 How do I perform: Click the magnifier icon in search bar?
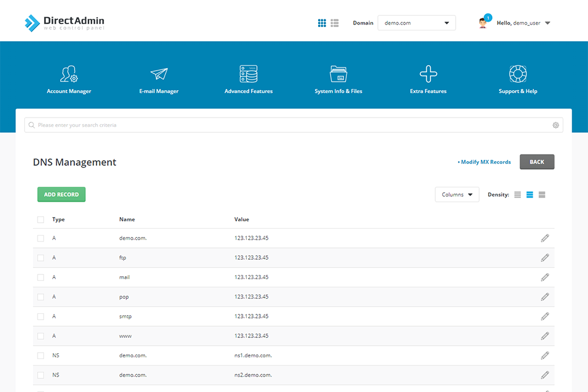[x=32, y=125]
